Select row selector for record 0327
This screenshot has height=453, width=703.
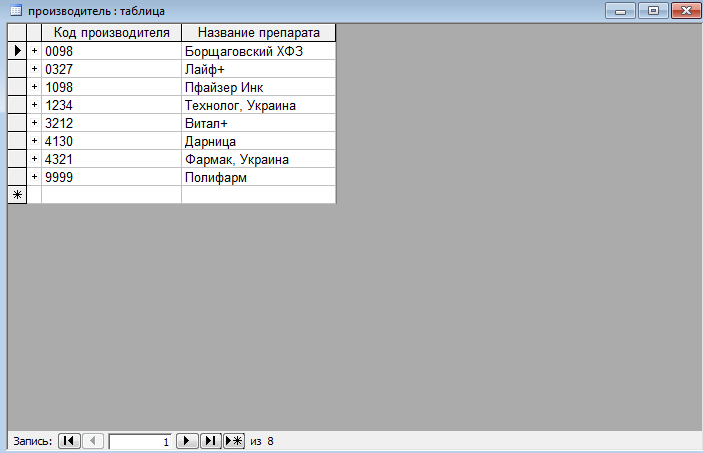click(x=17, y=69)
